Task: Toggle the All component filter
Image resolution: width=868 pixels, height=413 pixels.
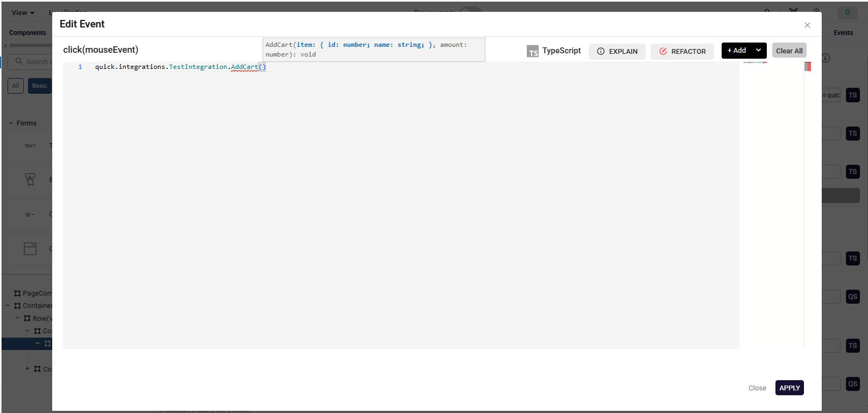Action: (x=16, y=86)
